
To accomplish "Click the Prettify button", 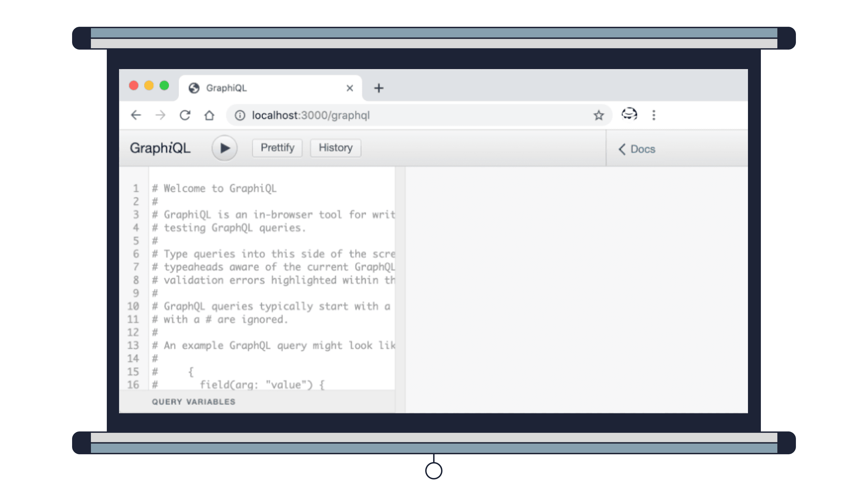I will click(x=277, y=148).
